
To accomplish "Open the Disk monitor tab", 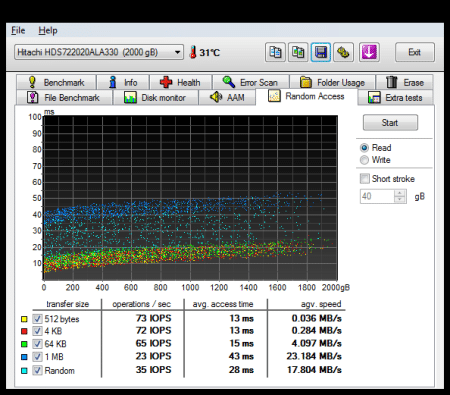I will tap(155, 98).
